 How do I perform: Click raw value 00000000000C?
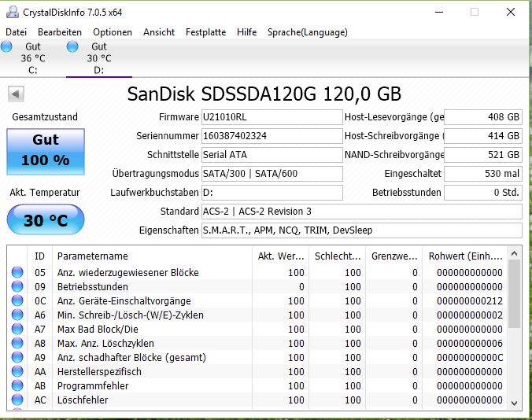point(470,357)
